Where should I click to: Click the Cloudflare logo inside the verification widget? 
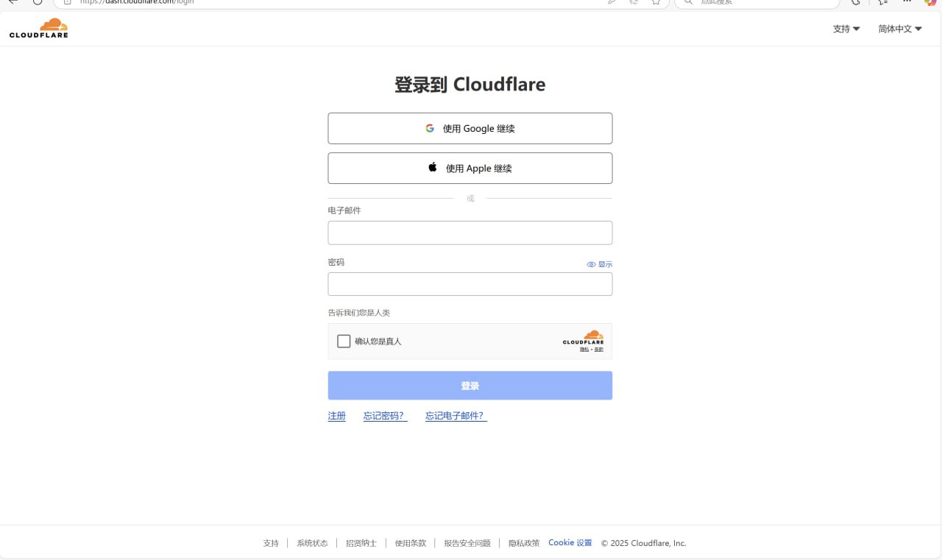(x=583, y=338)
